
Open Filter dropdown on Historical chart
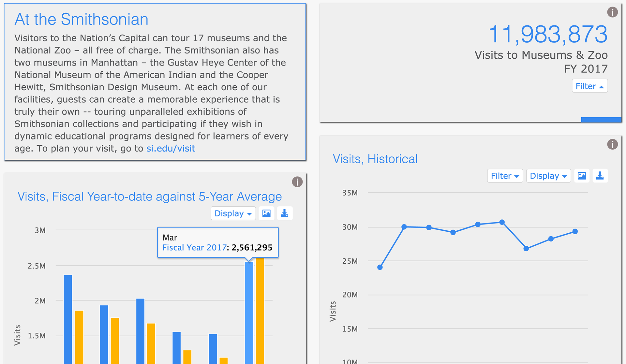pyautogui.click(x=505, y=176)
